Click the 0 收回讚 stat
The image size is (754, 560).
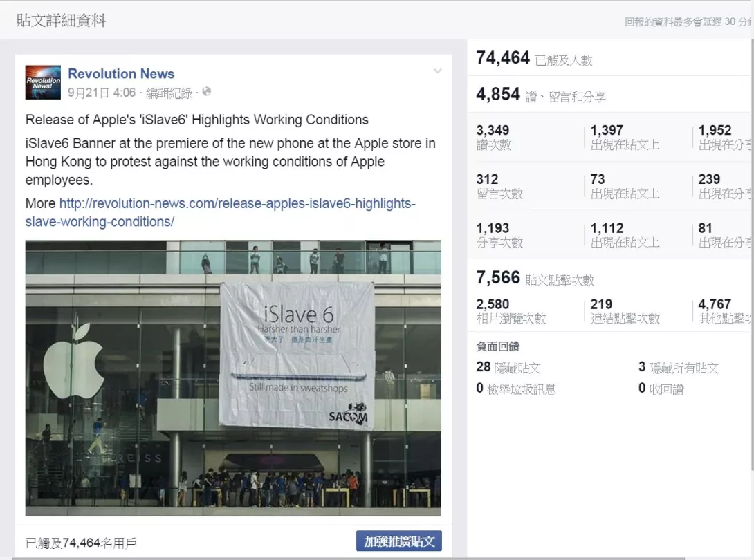(661, 389)
